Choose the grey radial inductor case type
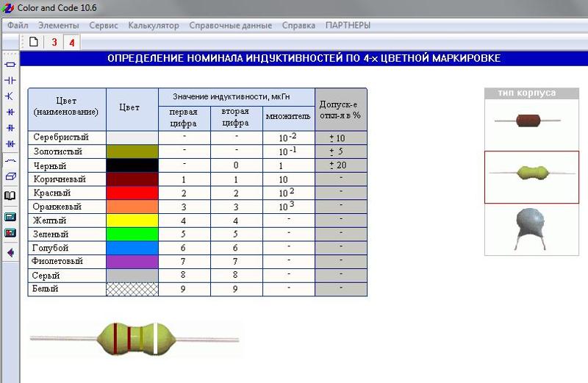This screenshot has width=588, height=383. 531,229
